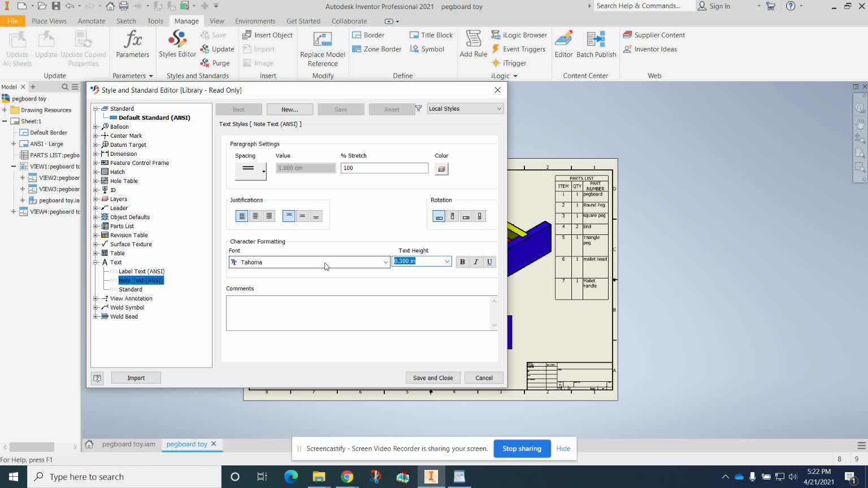Select center justification
The height and width of the screenshot is (488, 868).
pos(255,216)
